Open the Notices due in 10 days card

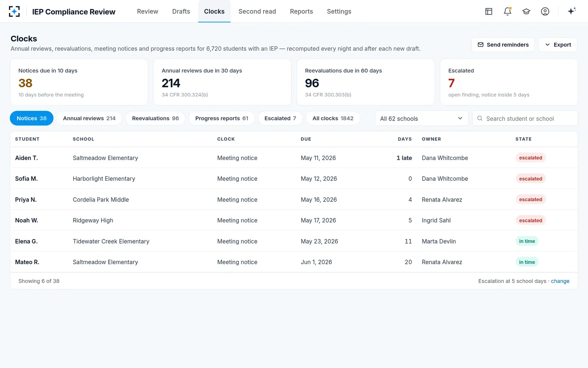79,82
